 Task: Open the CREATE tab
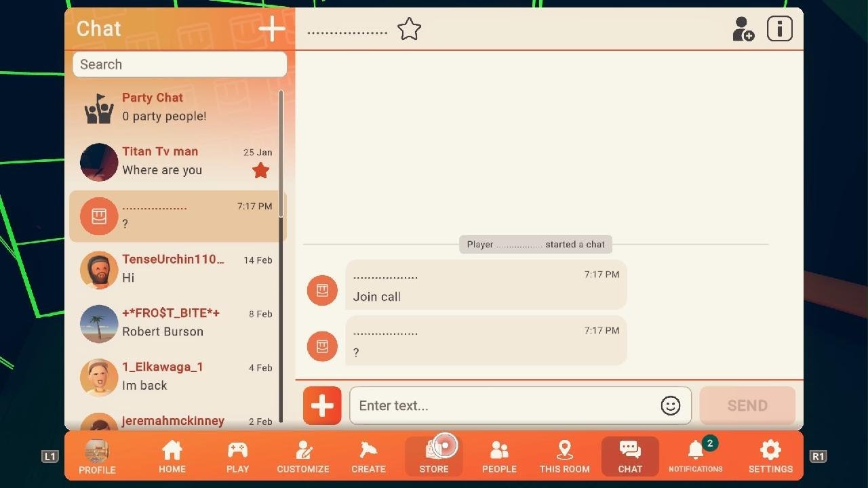368,456
